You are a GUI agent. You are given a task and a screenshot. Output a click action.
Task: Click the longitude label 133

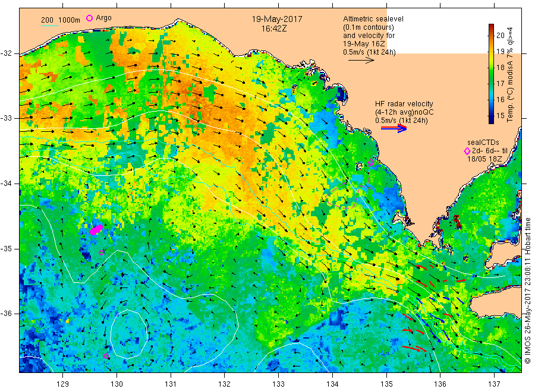coord(278,384)
